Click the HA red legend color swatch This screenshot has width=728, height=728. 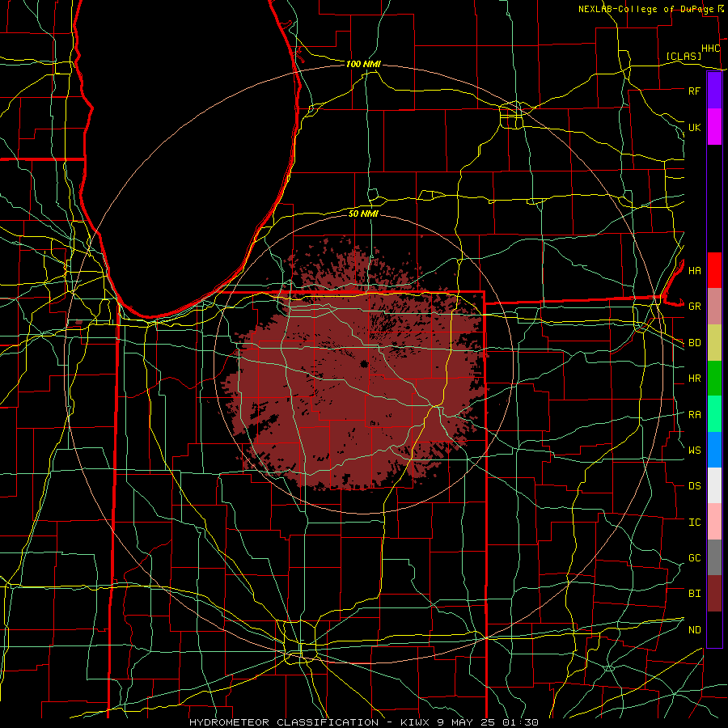714,270
